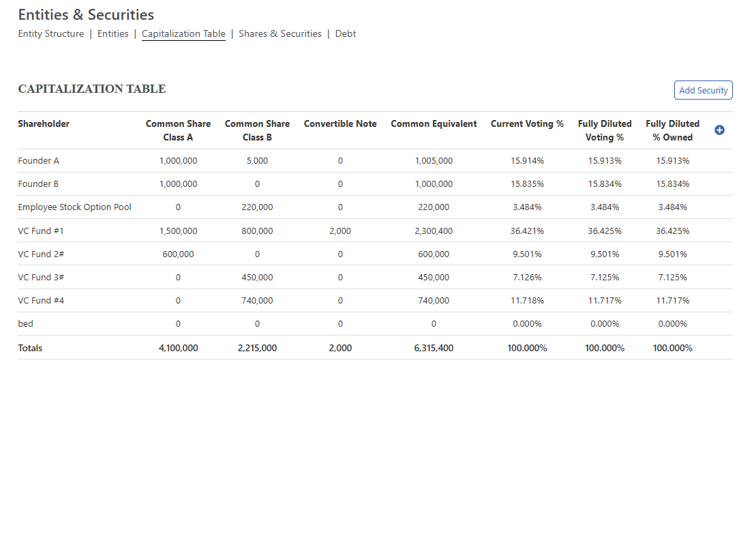Click the Totals Common Equivalent value 6,315,400

click(434, 348)
